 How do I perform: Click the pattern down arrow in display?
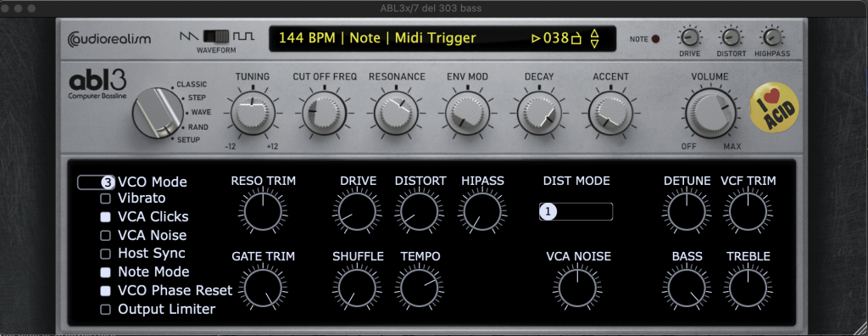tap(594, 44)
